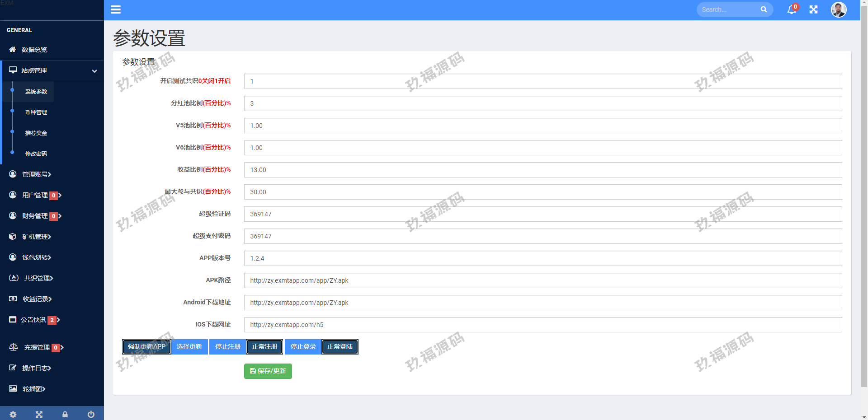868x420 pixels.
Task: Select the 正常登陆 option
Action: (340, 347)
